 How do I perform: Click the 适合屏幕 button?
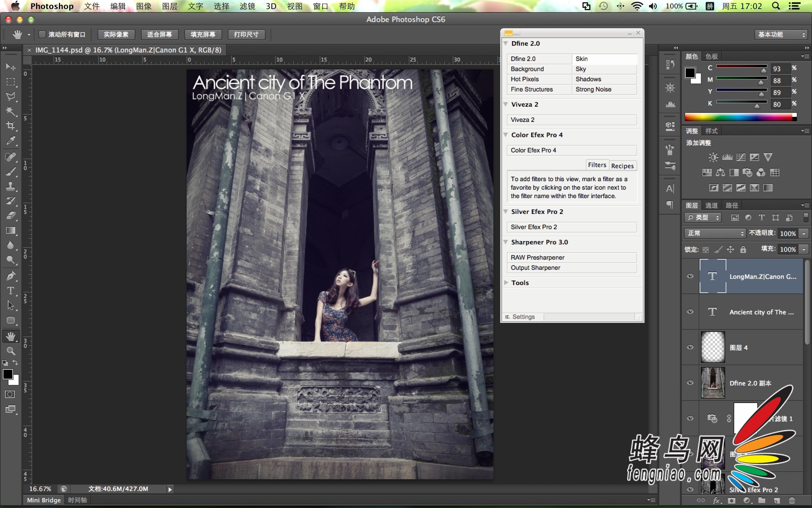(159, 34)
